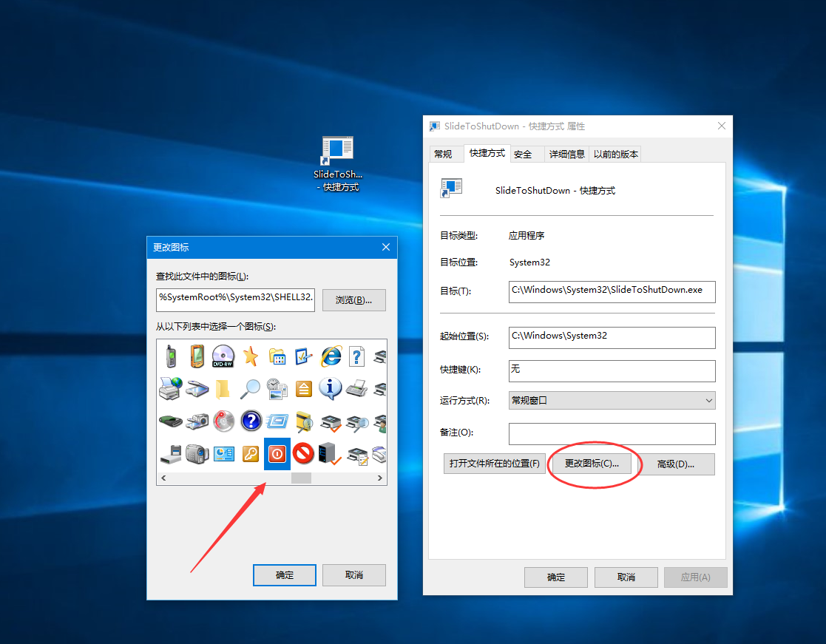Select the DVD-RW disc icon

click(x=224, y=356)
